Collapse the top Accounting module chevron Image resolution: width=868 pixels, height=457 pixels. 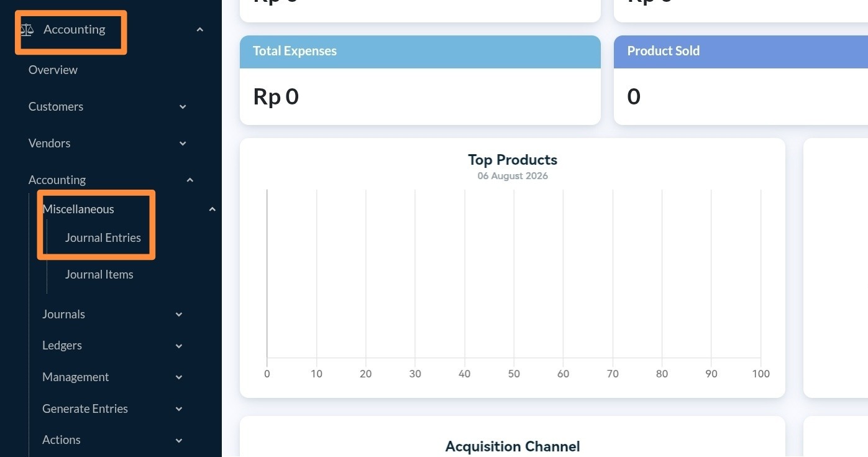tap(199, 29)
